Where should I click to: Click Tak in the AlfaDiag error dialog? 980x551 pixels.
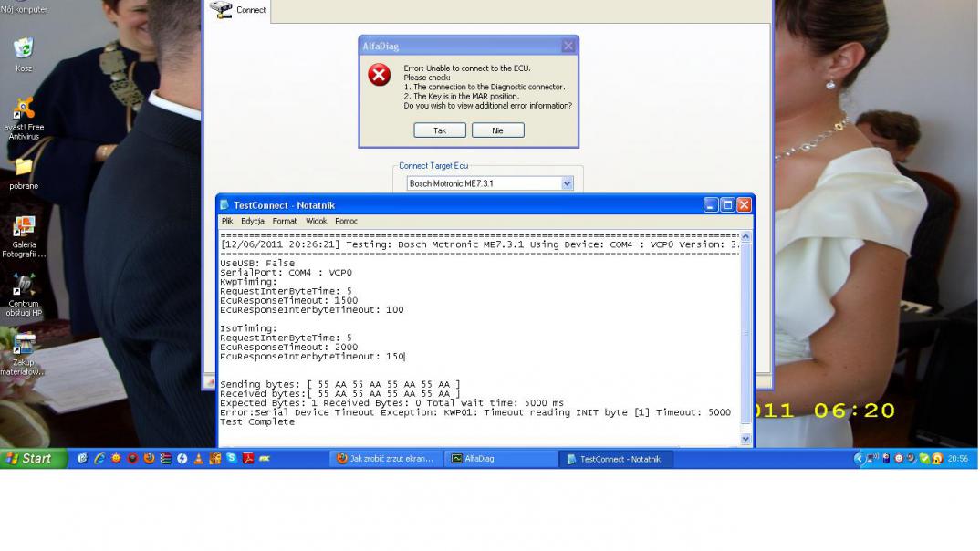(x=440, y=130)
